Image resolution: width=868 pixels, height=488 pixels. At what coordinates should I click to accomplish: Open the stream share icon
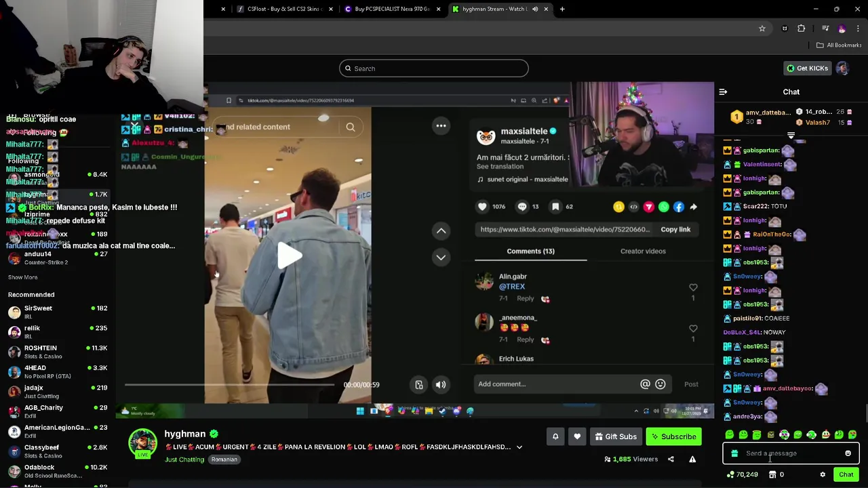pyautogui.click(x=671, y=459)
